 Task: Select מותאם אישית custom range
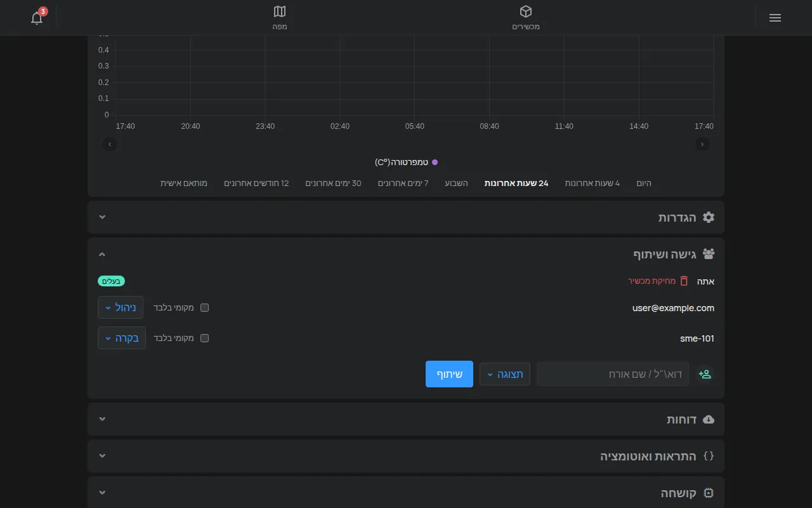[184, 184]
